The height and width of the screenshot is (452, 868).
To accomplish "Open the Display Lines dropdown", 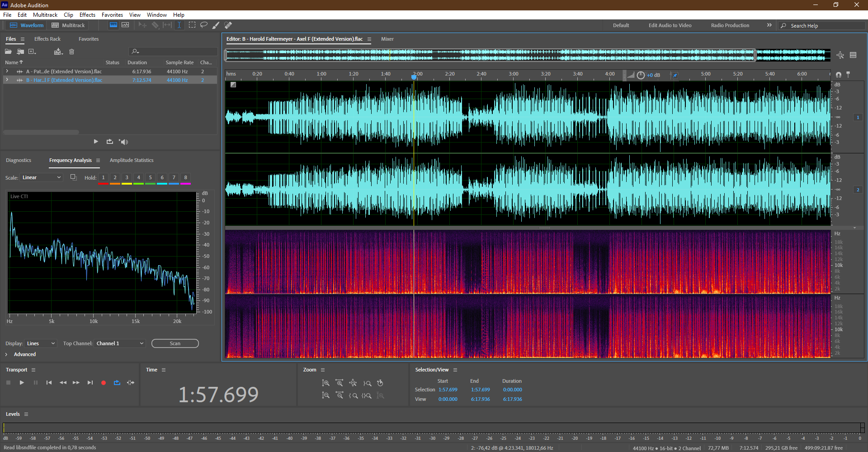I will [x=41, y=343].
